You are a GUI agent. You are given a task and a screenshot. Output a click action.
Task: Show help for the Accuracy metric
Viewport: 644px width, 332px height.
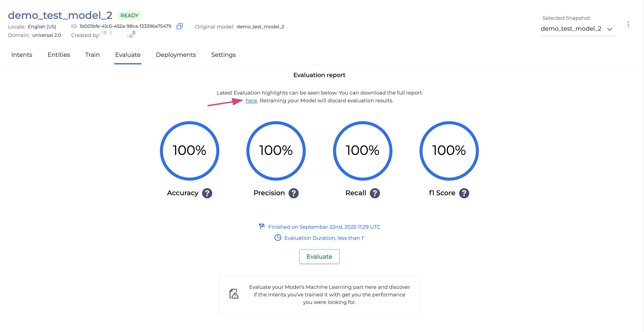coord(207,193)
